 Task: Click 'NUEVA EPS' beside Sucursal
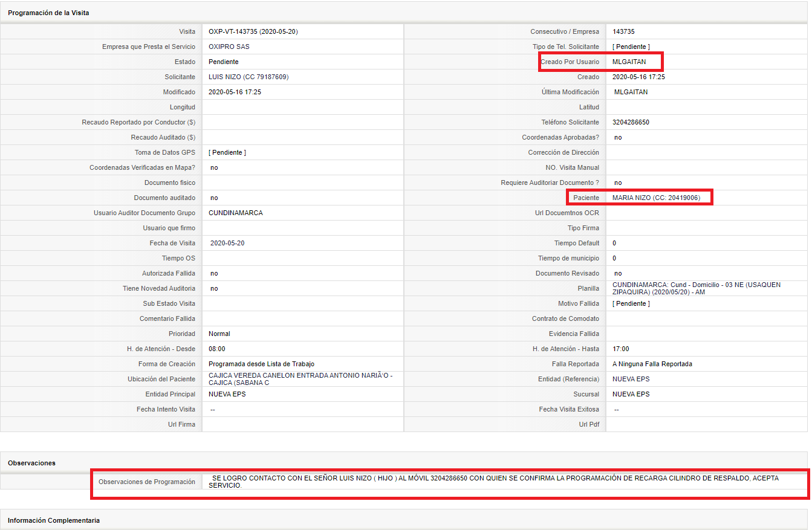point(631,394)
